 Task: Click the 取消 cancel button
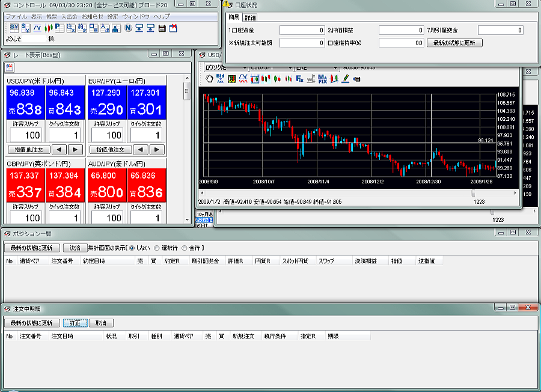pyautogui.click(x=101, y=323)
